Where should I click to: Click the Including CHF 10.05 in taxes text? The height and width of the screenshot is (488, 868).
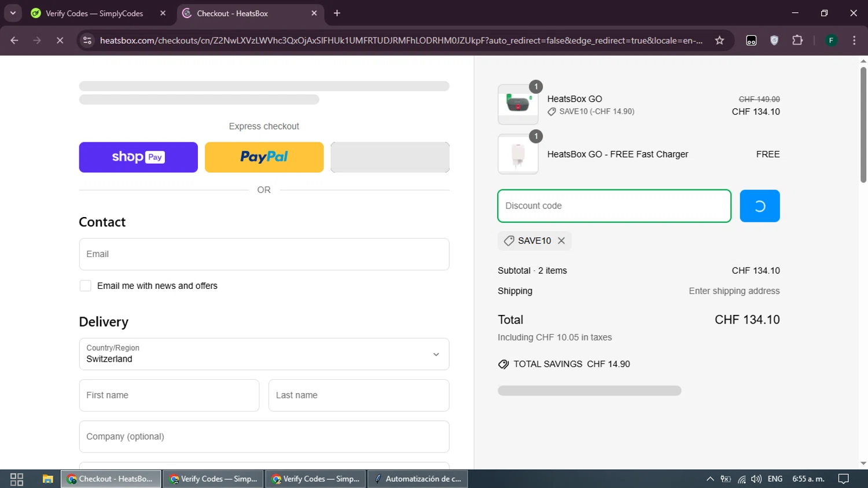tap(554, 337)
